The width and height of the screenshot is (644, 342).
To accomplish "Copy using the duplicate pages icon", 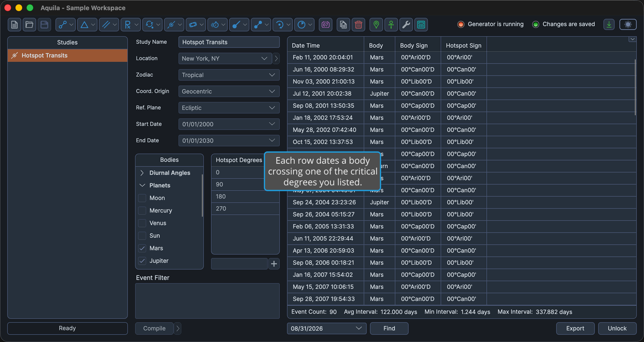I will (343, 25).
